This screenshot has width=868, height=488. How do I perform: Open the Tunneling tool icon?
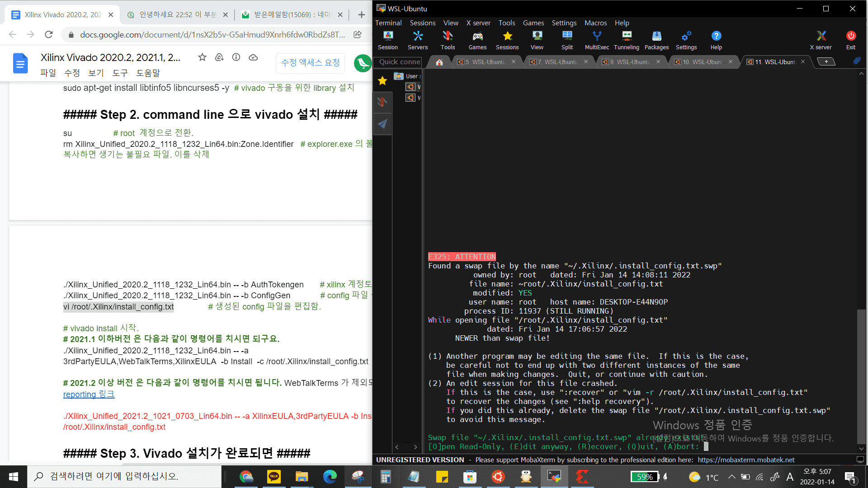(x=626, y=40)
